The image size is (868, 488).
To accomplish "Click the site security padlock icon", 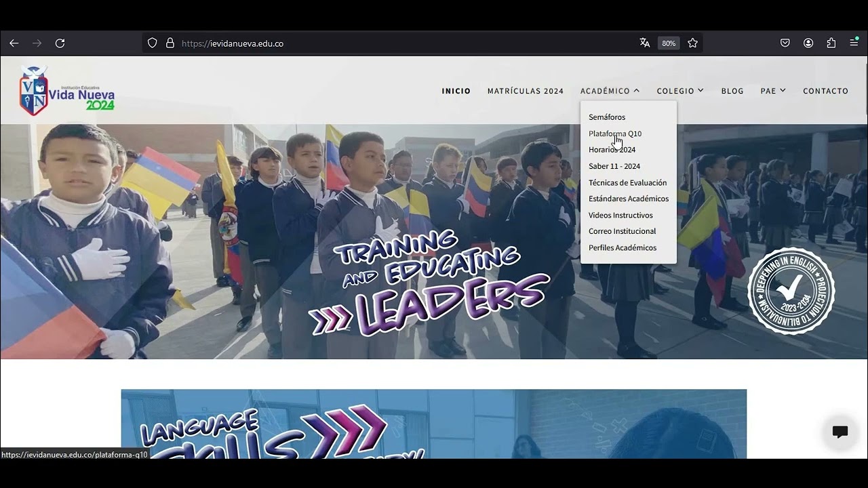I will [170, 43].
